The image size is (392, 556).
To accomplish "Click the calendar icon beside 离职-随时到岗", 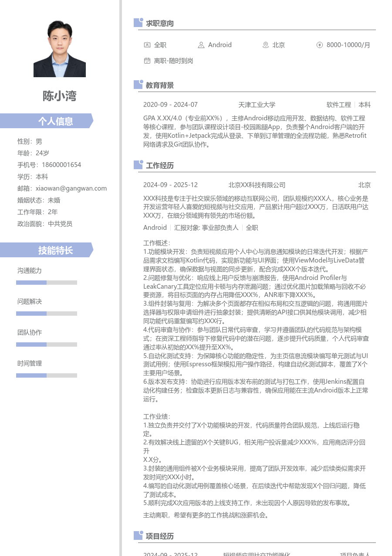I will [147, 61].
